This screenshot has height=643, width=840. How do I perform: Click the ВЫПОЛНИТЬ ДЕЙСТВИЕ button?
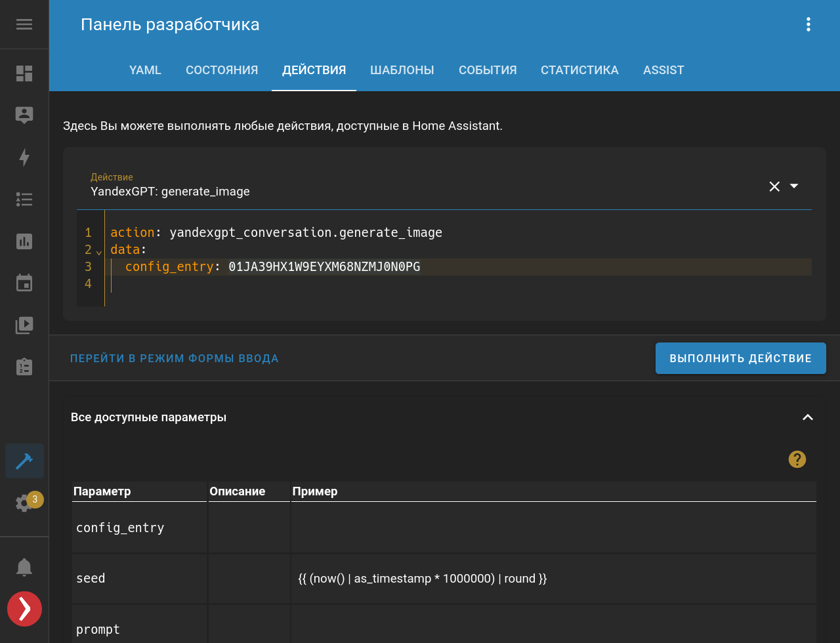click(x=741, y=358)
